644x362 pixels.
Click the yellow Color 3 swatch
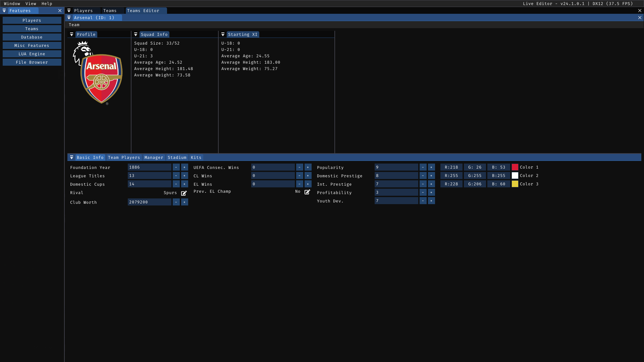[x=515, y=184]
